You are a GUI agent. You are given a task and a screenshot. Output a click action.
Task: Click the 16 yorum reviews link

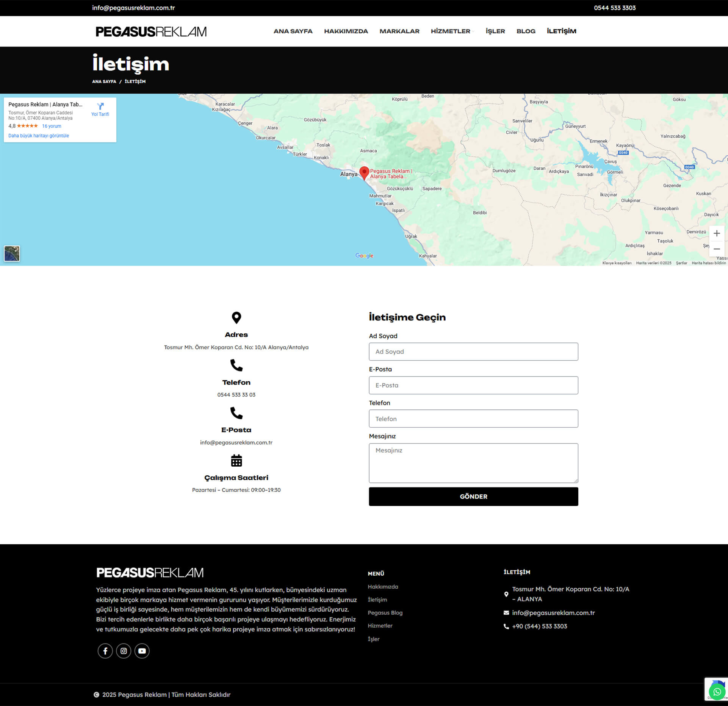[52, 126]
